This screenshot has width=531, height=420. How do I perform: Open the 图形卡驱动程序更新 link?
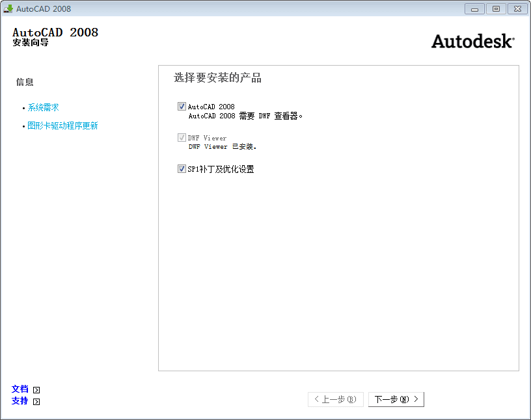click(62, 126)
